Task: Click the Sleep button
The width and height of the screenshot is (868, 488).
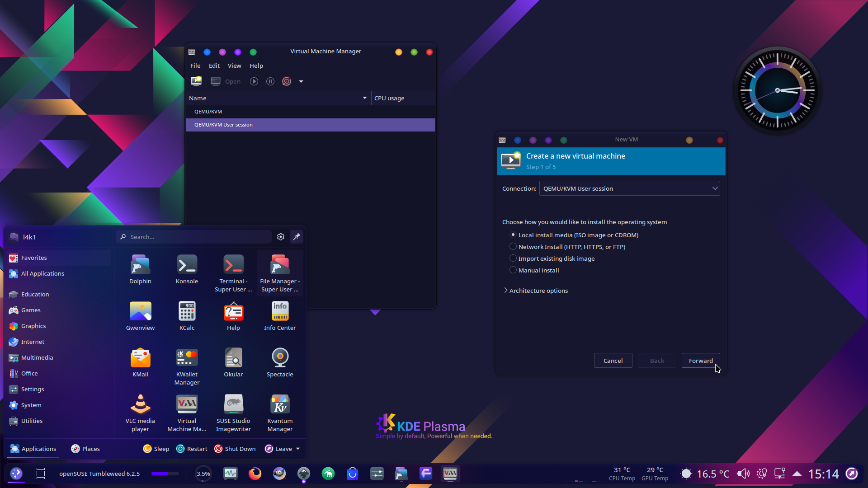Action: pos(156,449)
